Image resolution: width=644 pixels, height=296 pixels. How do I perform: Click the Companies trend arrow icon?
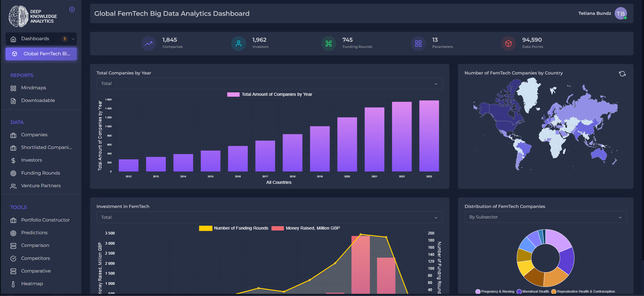[149, 44]
